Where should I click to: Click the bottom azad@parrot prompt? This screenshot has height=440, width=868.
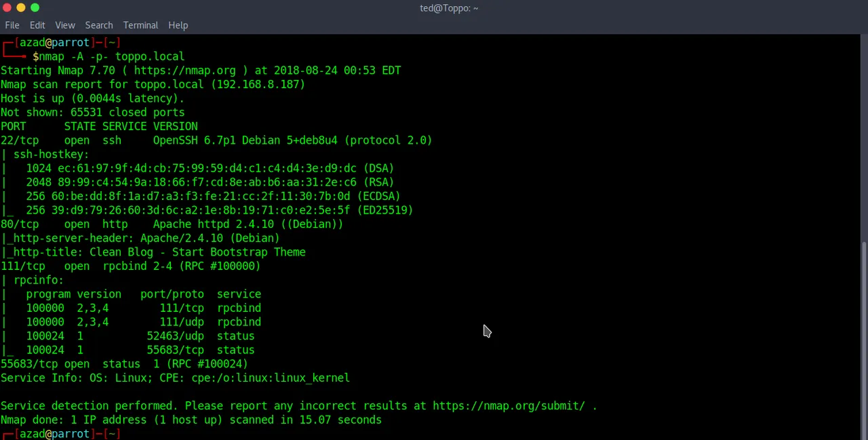click(x=61, y=434)
